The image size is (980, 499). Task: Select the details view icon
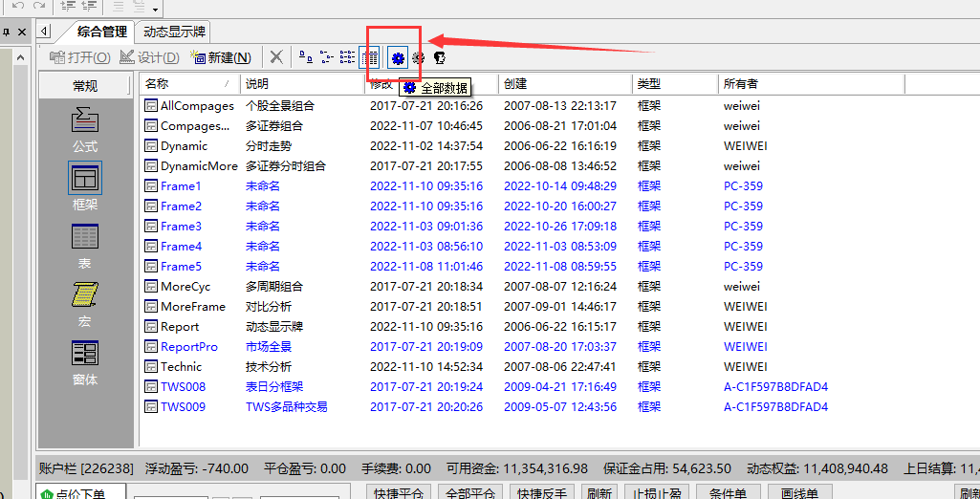click(x=370, y=58)
